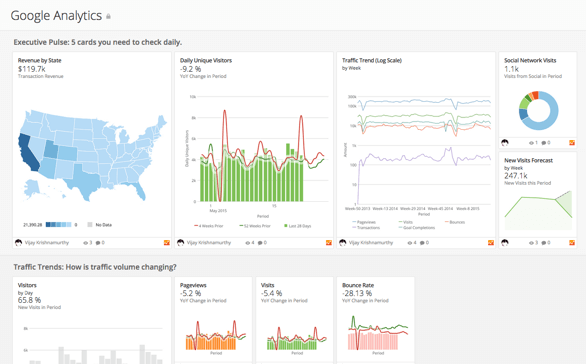
Task: Open the Social Network Visits card title
Action: pos(530,61)
